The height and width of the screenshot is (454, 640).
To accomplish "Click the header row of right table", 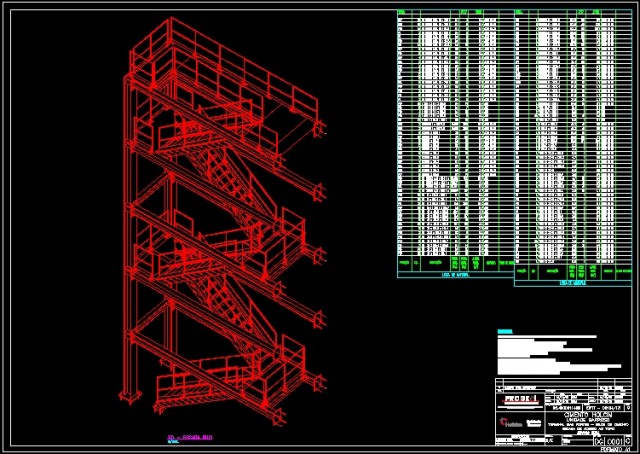I will pyautogui.click(x=573, y=13).
